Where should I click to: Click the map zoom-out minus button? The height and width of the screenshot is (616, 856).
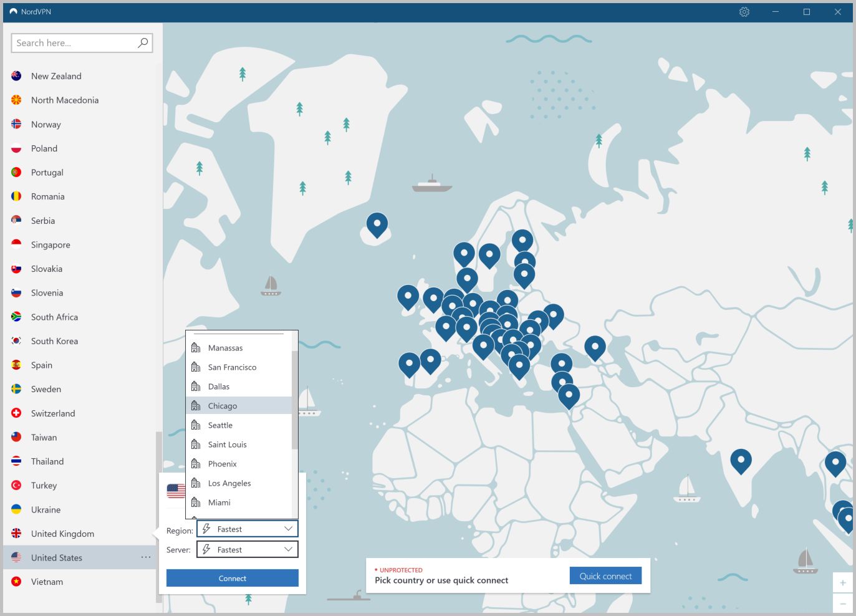(x=842, y=604)
